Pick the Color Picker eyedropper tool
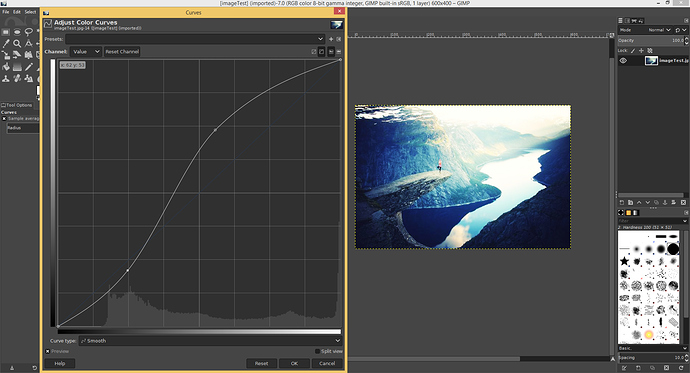The width and height of the screenshot is (690, 373). coord(6,44)
